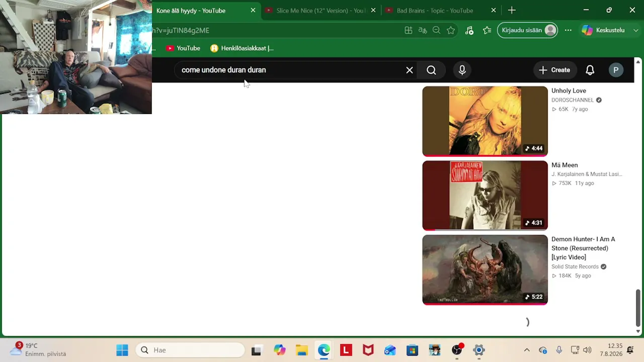Open a new browser tab
644x362 pixels.
tap(512, 11)
